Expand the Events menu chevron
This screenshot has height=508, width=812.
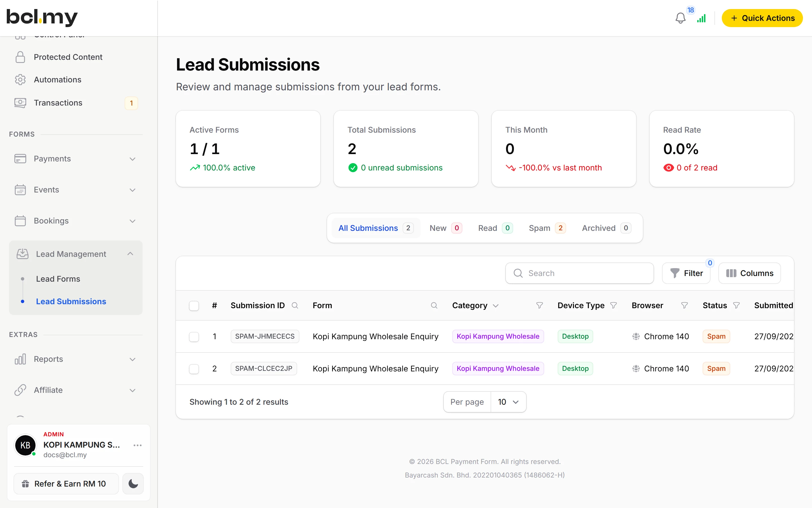(133, 190)
